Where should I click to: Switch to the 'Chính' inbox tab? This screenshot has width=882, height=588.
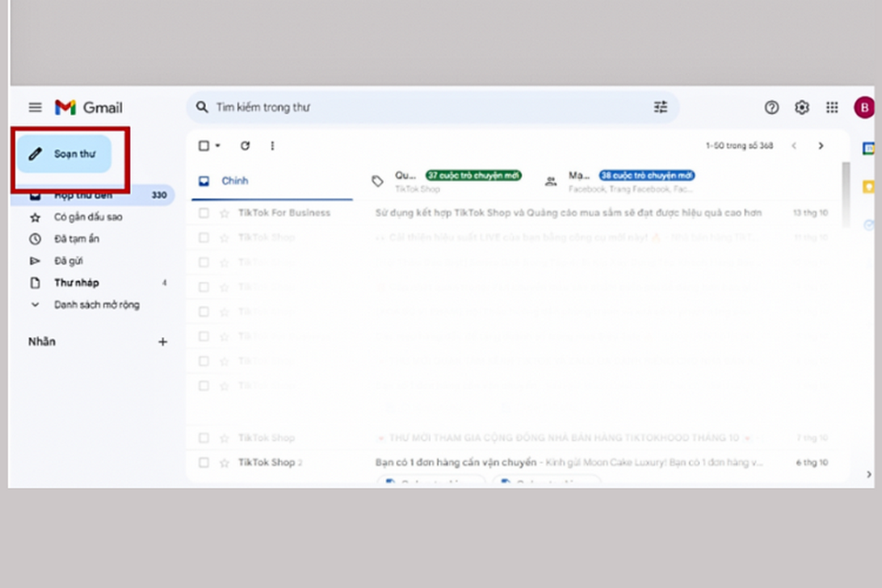point(234,181)
